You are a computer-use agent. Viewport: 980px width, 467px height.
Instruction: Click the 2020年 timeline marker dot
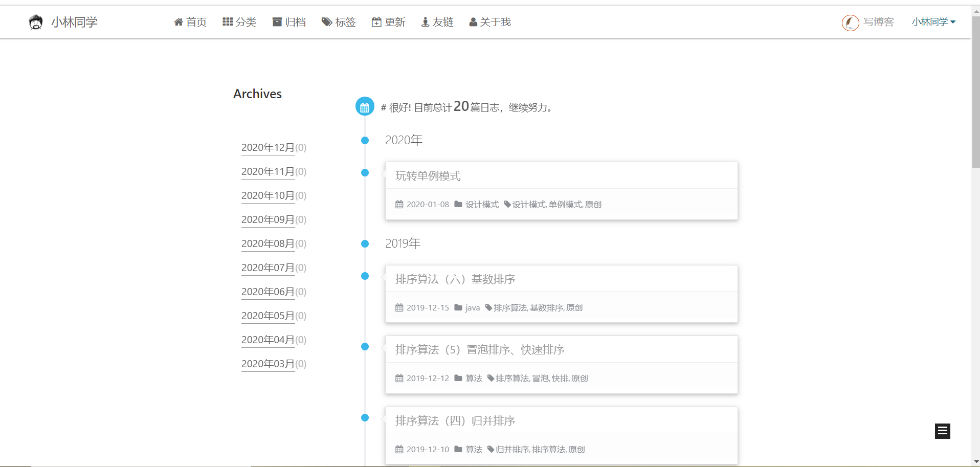[x=365, y=140]
